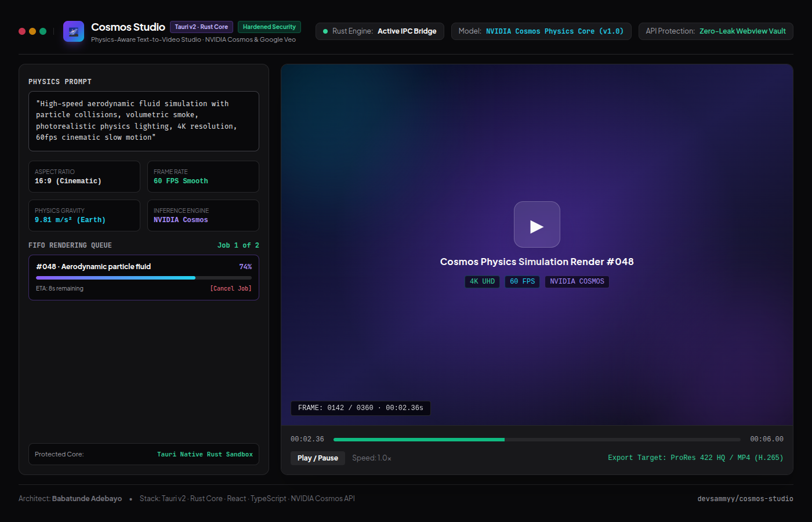Click the Cosmos Physics Simulation Render #048 title
812x522 pixels.
tap(537, 262)
